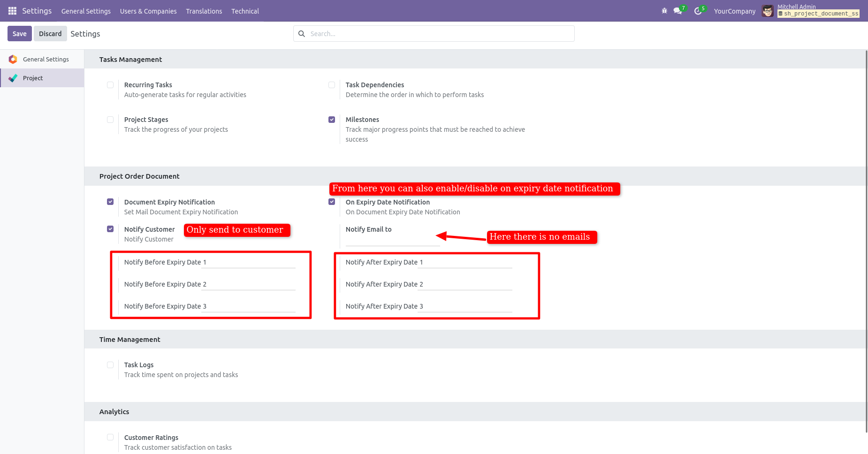Viewport: 868px width, 454px height.
Task: Click YourCompany company switcher
Action: coord(735,11)
